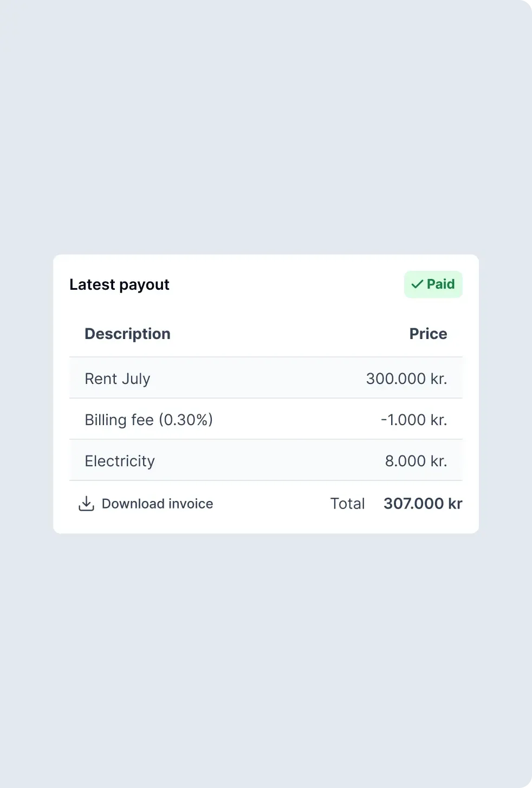Screen dimensions: 532x788
Task: Click the 8.000 kr. electricity amount
Action: pos(416,461)
